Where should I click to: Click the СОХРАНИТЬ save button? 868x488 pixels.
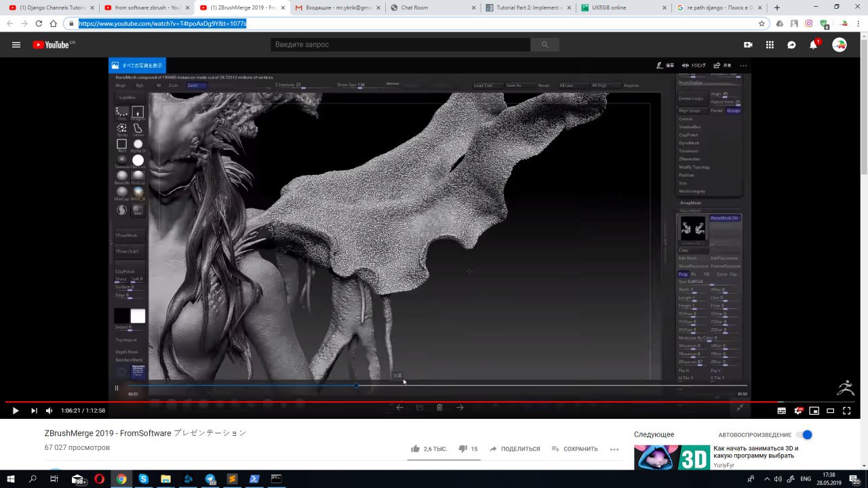574,449
